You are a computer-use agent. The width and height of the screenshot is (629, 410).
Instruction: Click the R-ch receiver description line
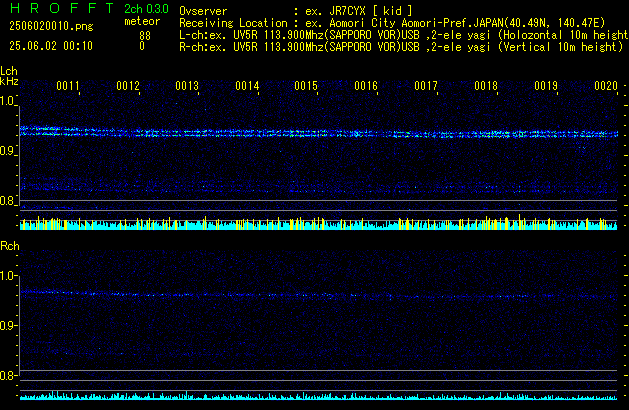(x=401, y=47)
